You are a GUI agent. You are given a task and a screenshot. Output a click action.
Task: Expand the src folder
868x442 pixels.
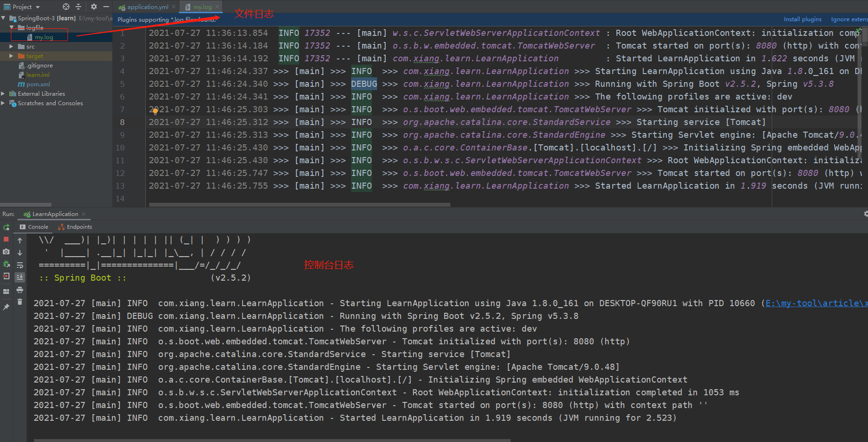pyautogui.click(x=12, y=46)
